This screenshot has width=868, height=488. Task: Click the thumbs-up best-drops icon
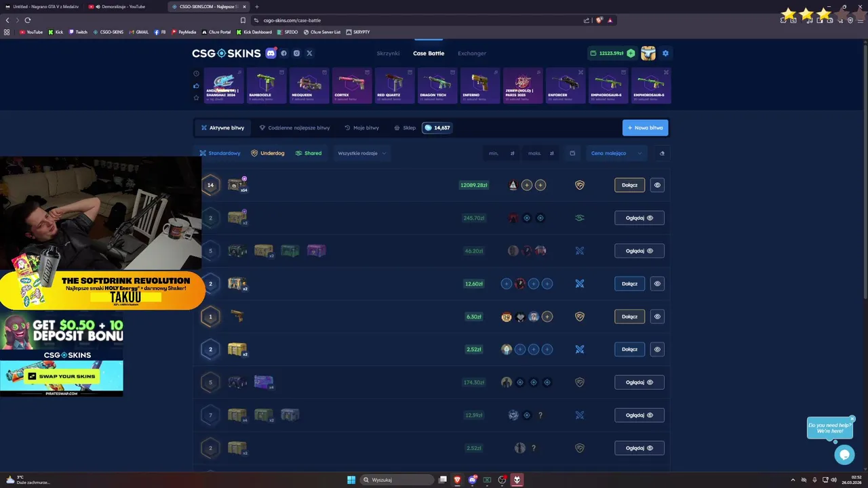(196, 85)
